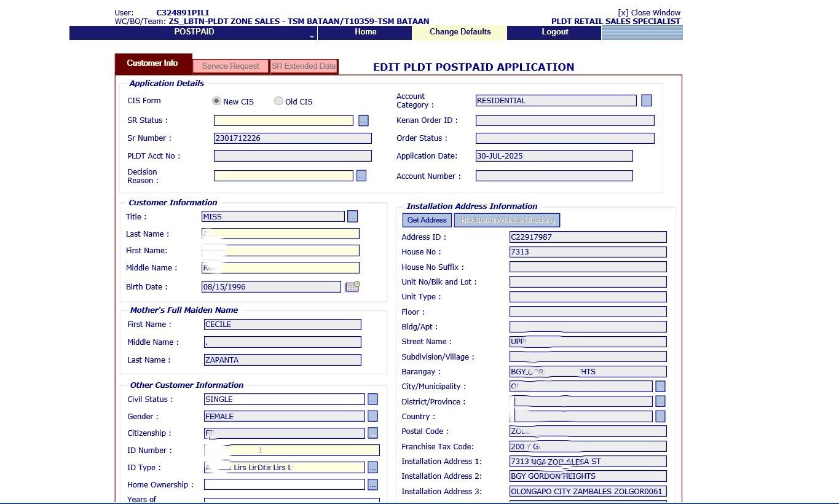The width and height of the screenshot is (839, 504).
Task: Click the Franchise Tax Code field
Action: (588, 447)
